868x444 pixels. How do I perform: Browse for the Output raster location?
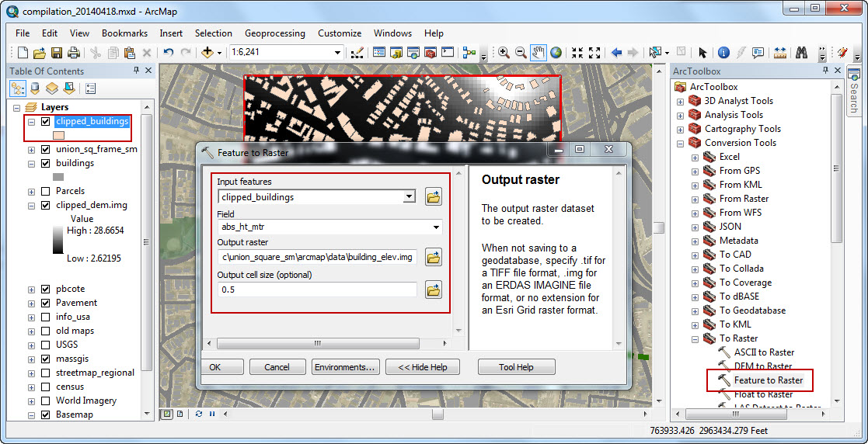434,257
